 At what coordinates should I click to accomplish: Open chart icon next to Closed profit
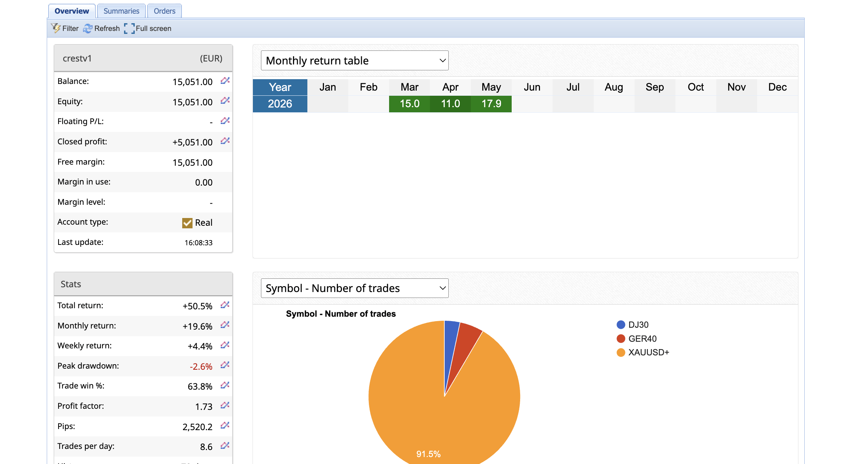click(225, 141)
